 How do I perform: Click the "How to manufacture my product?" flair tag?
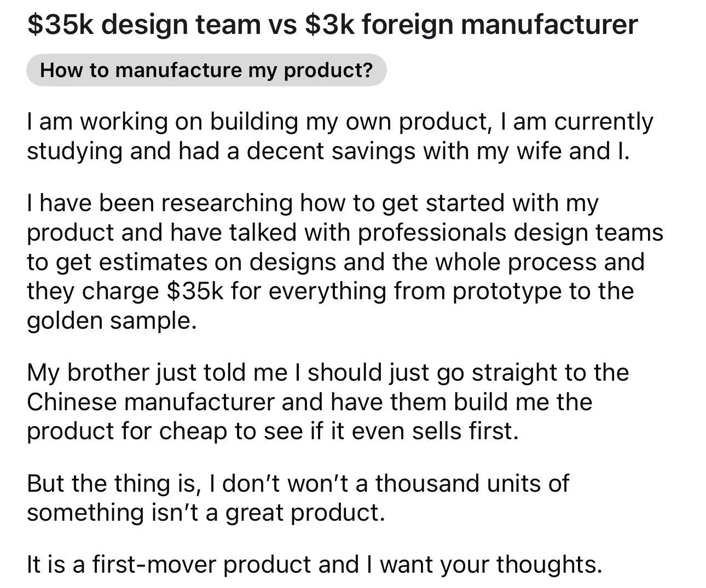coord(206,70)
